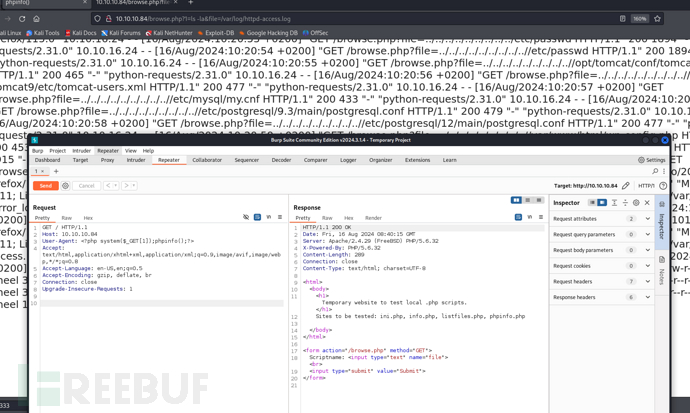Image resolution: width=690 pixels, height=413 pixels.
Task: Switch to the Proxy tab
Action: click(x=107, y=160)
